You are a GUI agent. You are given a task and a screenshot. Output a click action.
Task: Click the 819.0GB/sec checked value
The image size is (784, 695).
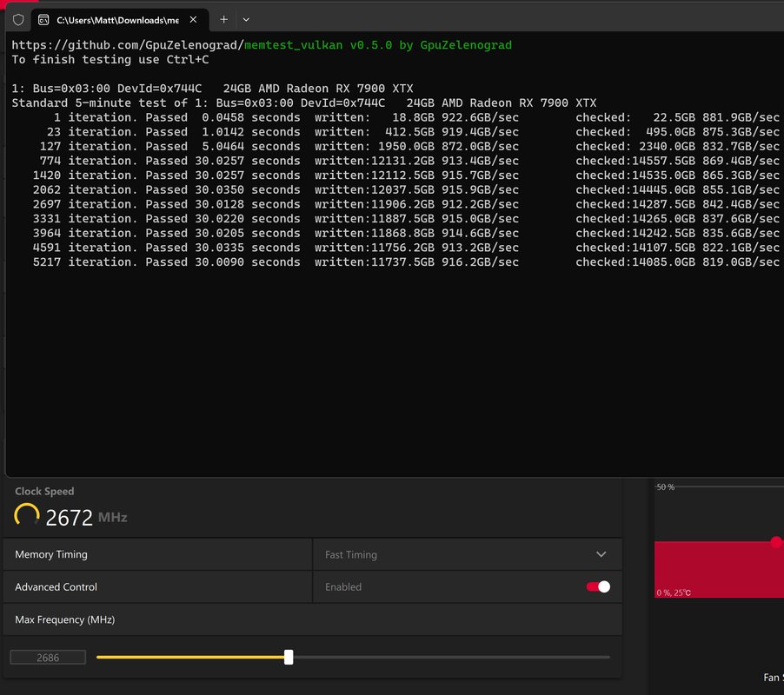[741, 261]
